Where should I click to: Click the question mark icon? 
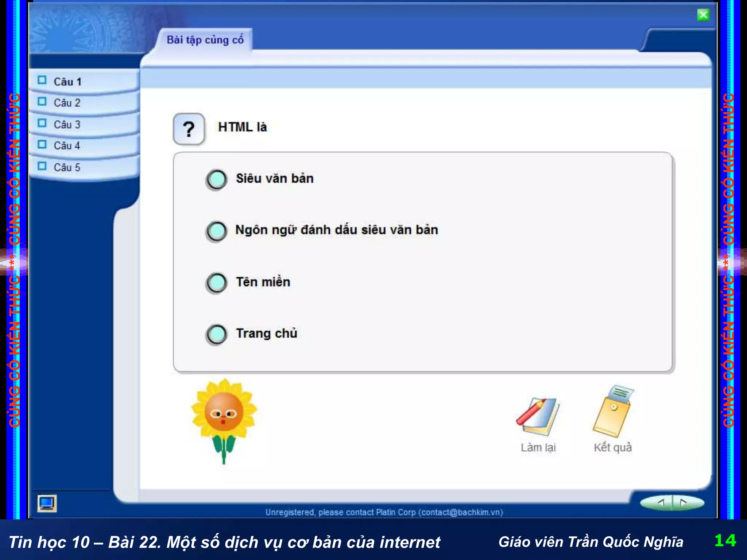click(189, 129)
